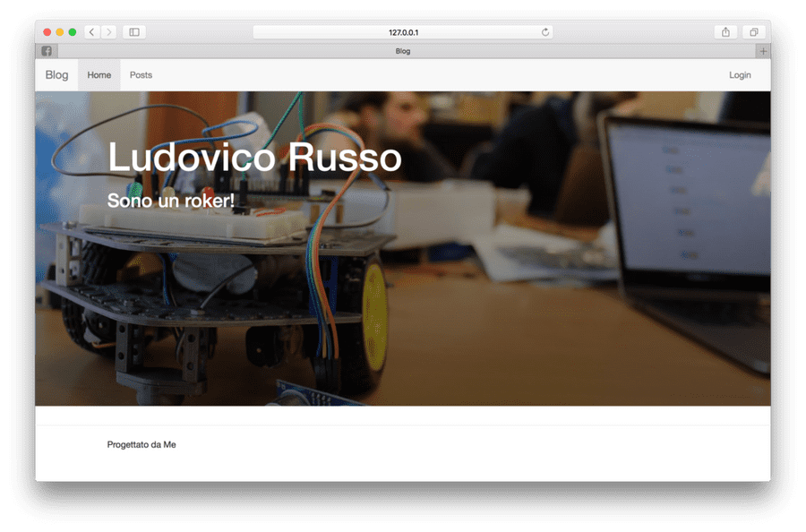Switch to the Home navigation item

pos(99,74)
